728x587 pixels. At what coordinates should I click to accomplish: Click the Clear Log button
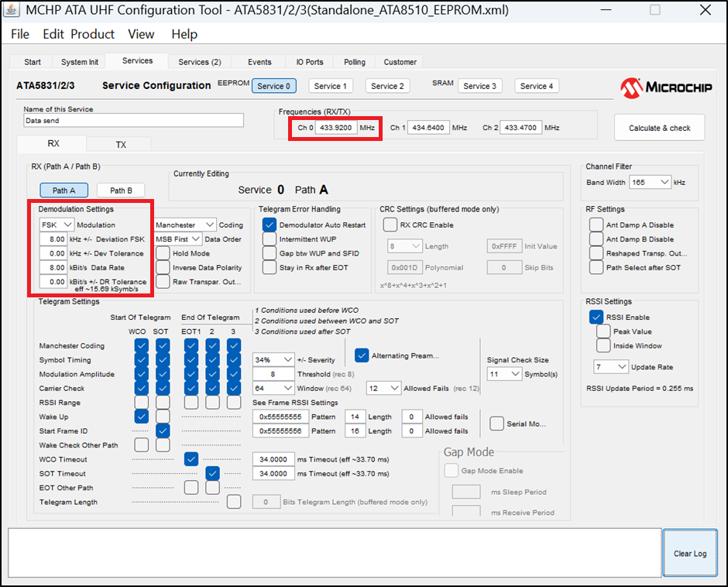coord(690,553)
